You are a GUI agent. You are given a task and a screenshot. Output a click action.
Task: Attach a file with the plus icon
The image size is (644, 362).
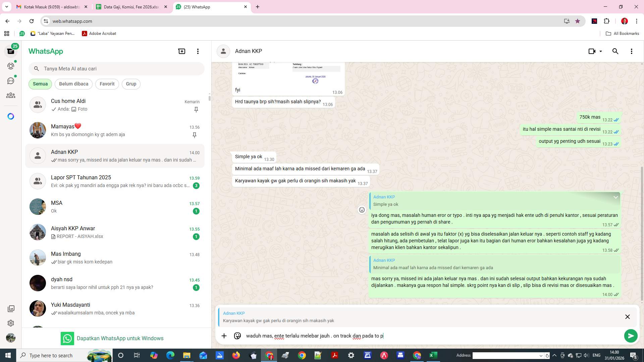pos(224,336)
